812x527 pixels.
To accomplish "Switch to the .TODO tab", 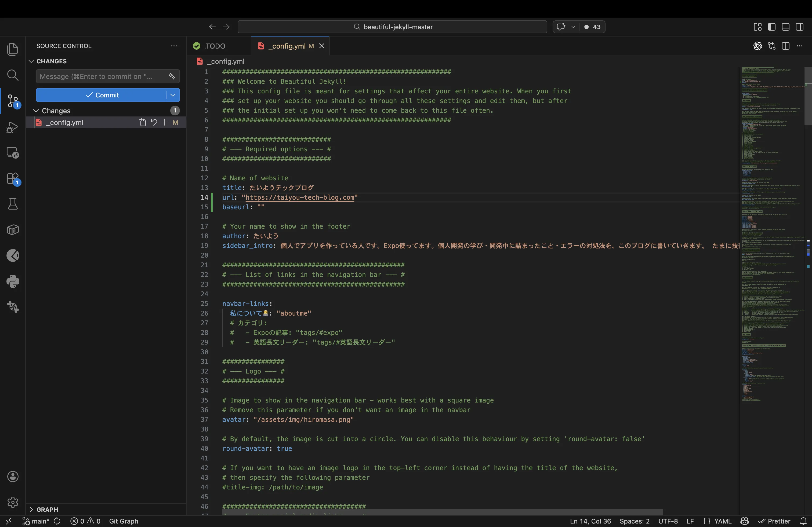I will click(x=214, y=46).
